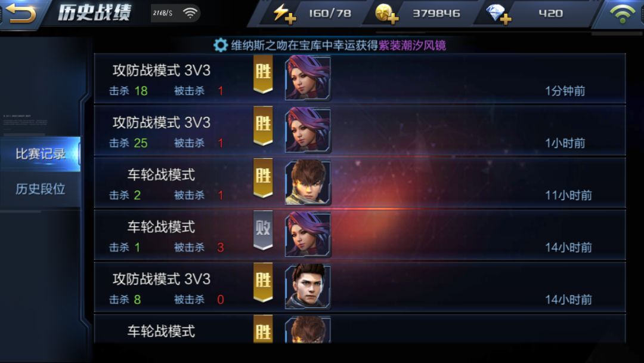Click the gray 败 defeat badge
644x363 pixels.
click(263, 230)
